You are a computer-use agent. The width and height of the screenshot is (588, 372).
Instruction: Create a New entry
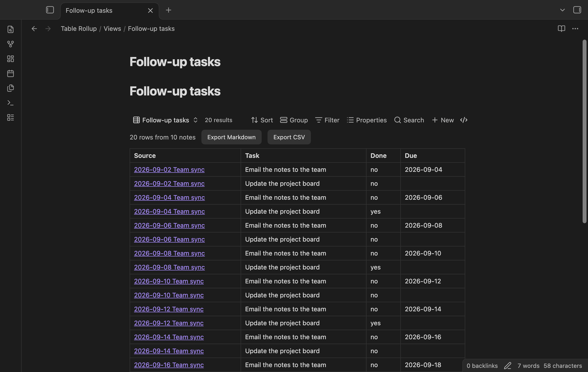click(442, 120)
